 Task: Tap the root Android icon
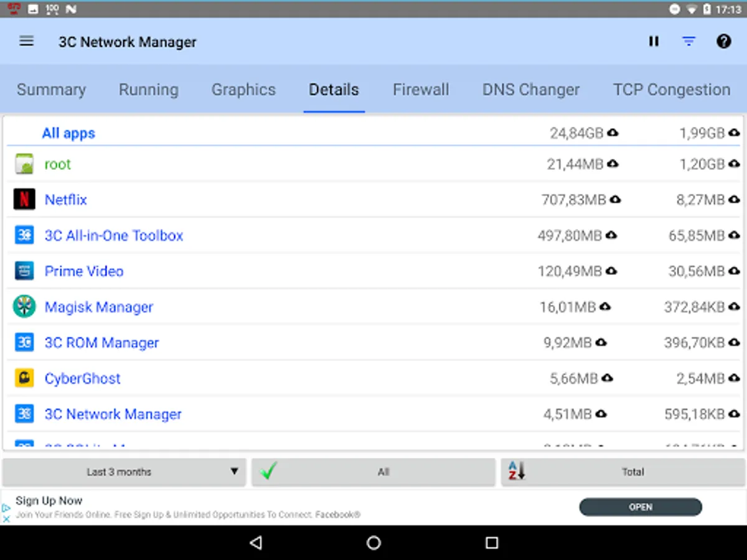coord(24,164)
